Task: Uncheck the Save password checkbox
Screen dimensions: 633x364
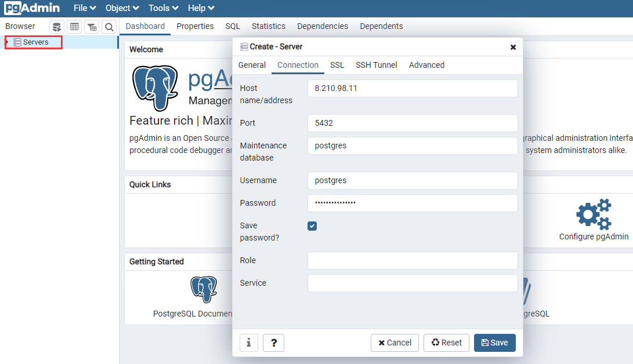Action: point(312,226)
